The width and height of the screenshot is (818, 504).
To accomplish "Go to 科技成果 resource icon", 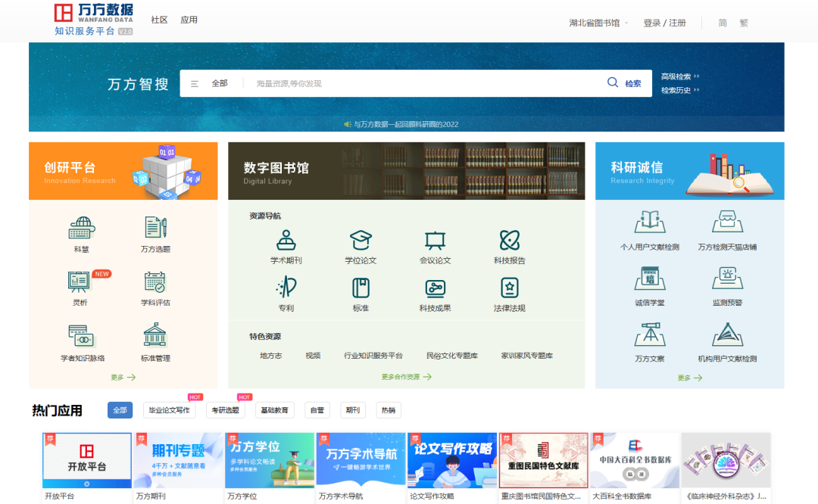I will [435, 288].
